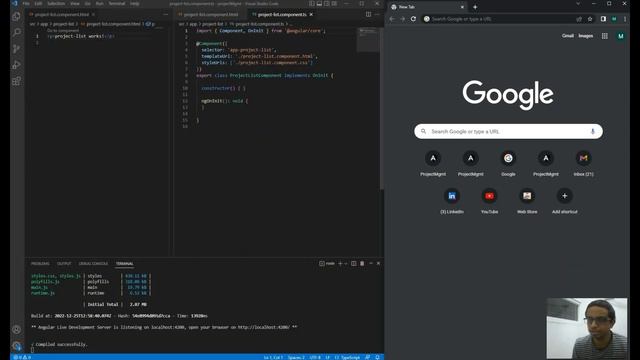Open Chrome three-dot menu
640x360 pixels.
[625, 19]
